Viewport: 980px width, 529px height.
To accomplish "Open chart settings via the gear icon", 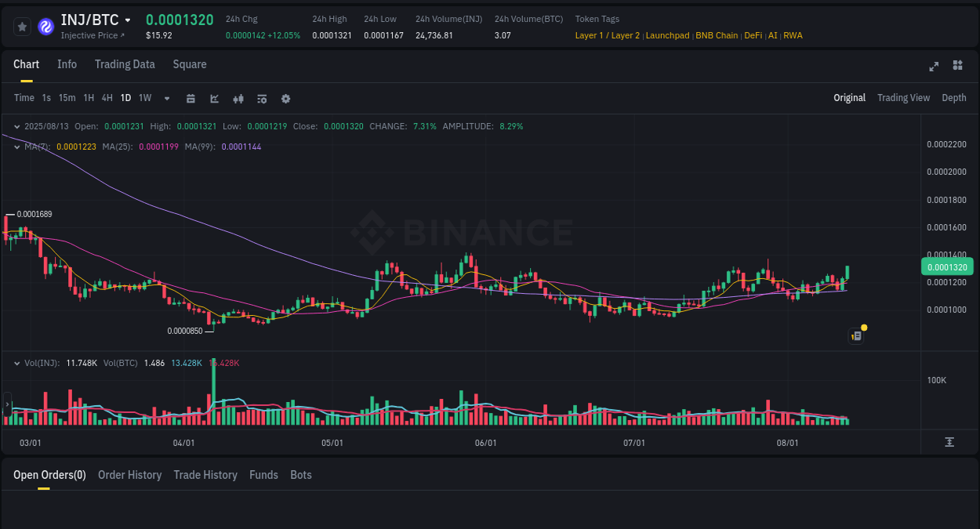I will click(285, 98).
